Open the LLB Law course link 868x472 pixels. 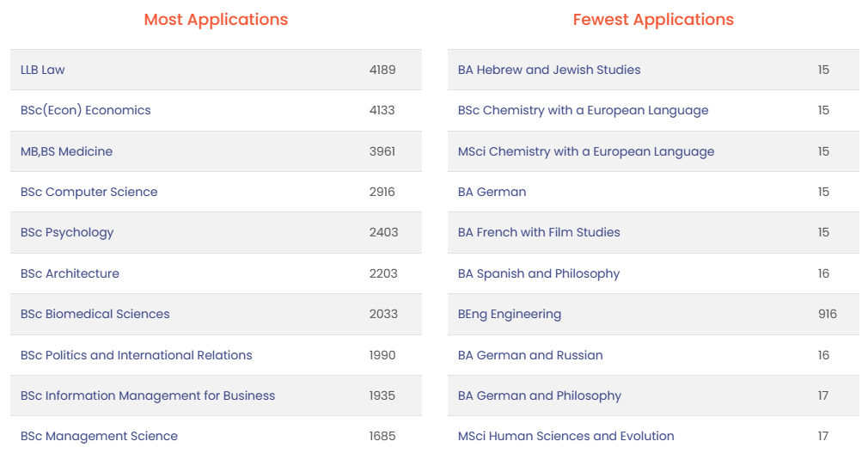click(43, 70)
